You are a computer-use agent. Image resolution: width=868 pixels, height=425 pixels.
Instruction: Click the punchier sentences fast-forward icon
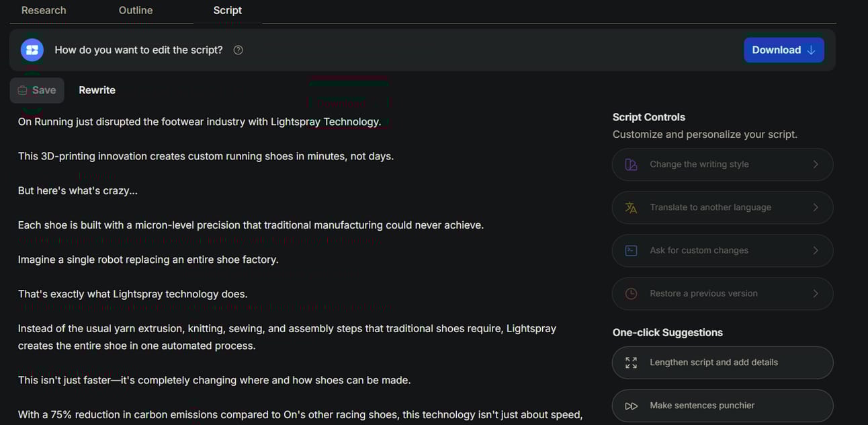631,405
